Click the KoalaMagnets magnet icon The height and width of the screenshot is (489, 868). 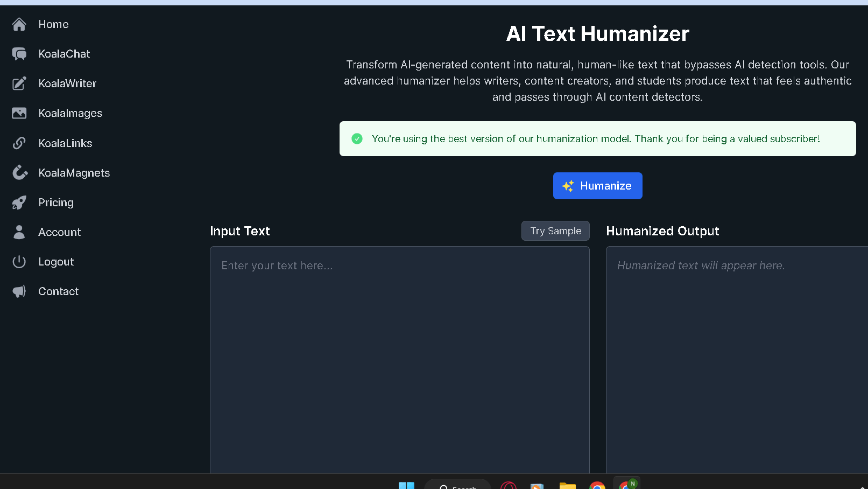[19, 172]
